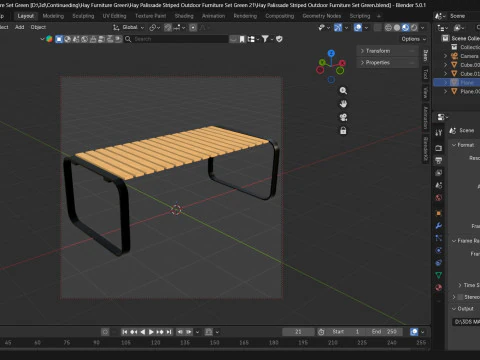Open the Output properties printer icon
The width and height of the screenshot is (480, 360).
tap(439, 160)
